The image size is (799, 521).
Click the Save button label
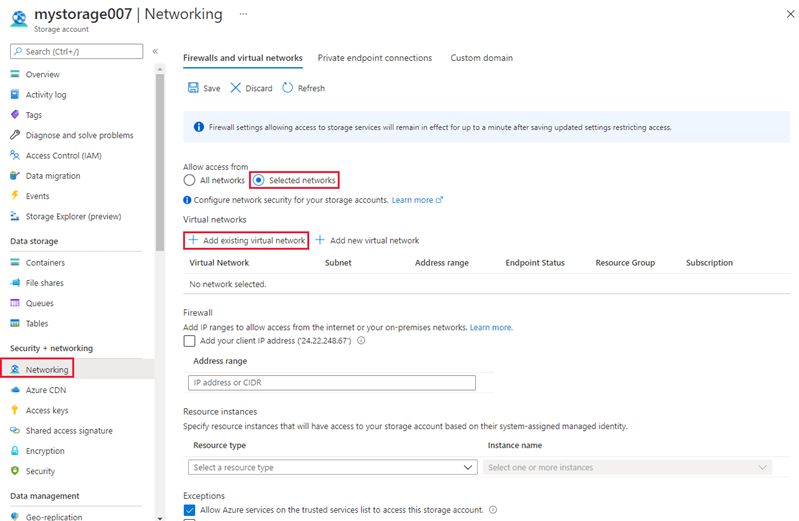[211, 88]
